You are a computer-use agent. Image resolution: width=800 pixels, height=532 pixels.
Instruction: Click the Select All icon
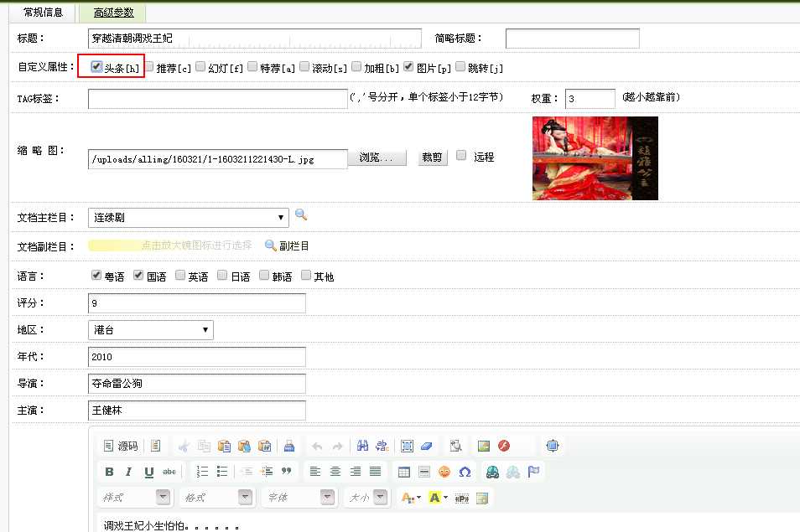pyautogui.click(x=408, y=447)
